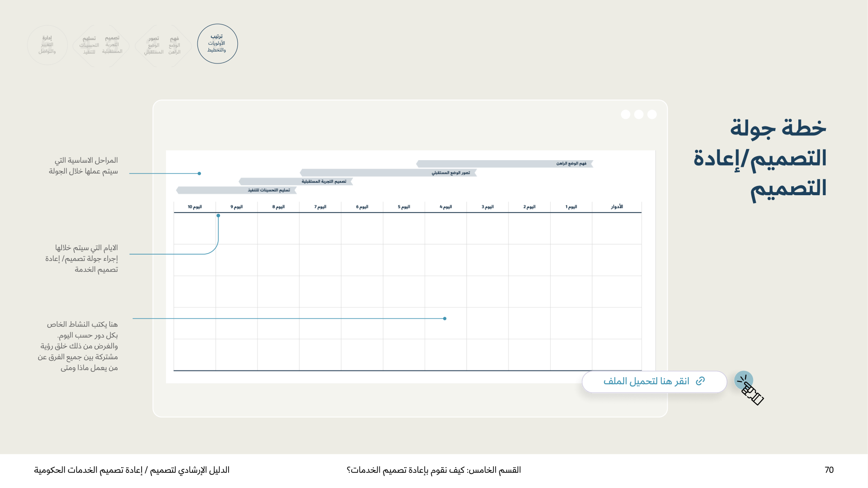This screenshot has width=868, height=488.
Task: Click the اليوم 1 column header
Action: (571, 207)
